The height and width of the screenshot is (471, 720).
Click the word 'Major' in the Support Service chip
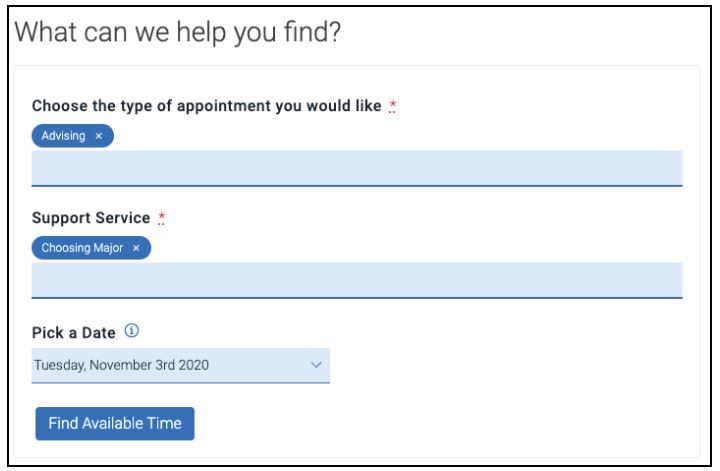click(x=109, y=248)
